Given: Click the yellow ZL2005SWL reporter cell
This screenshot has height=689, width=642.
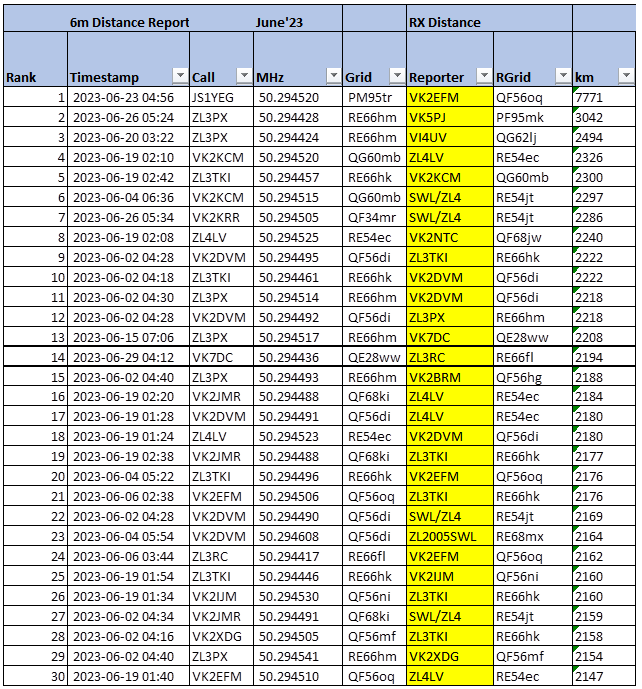Looking at the screenshot, I should coord(449,536).
